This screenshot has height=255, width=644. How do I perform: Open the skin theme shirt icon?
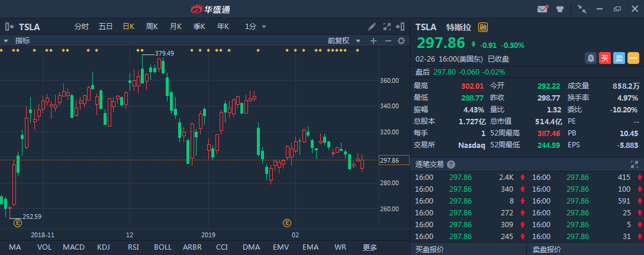pos(560,9)
